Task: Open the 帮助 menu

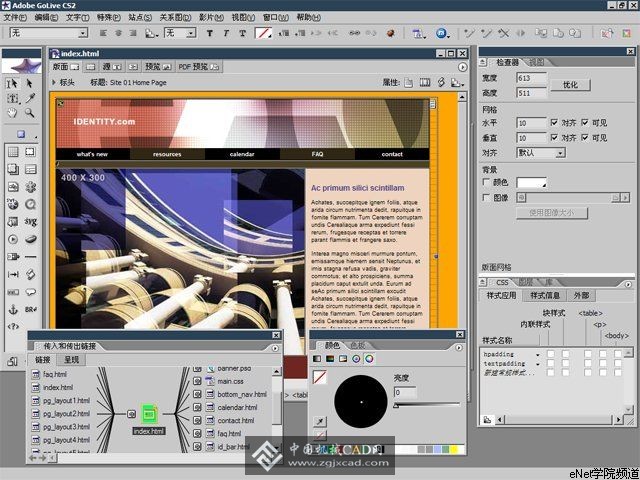Action: click(x=309, y=18)
